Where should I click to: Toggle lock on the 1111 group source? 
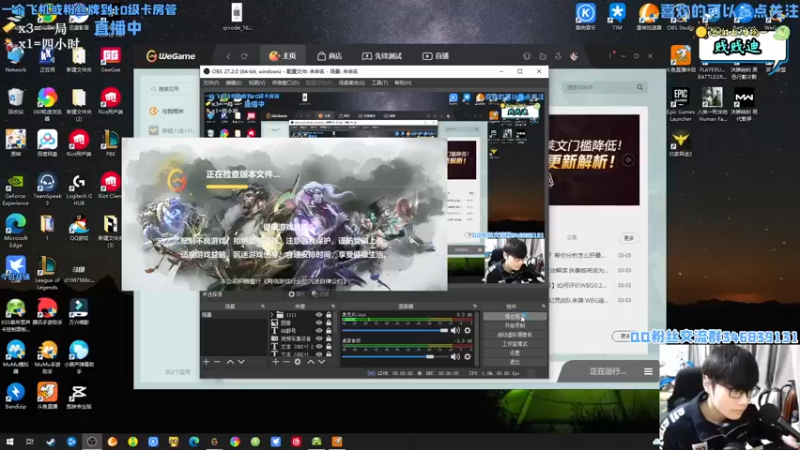tap(329, 315)
